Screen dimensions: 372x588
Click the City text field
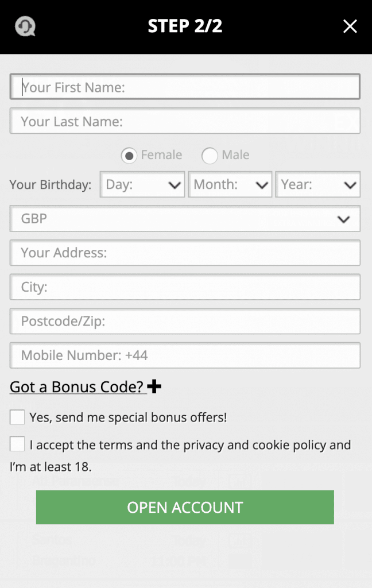pos(185,287)
